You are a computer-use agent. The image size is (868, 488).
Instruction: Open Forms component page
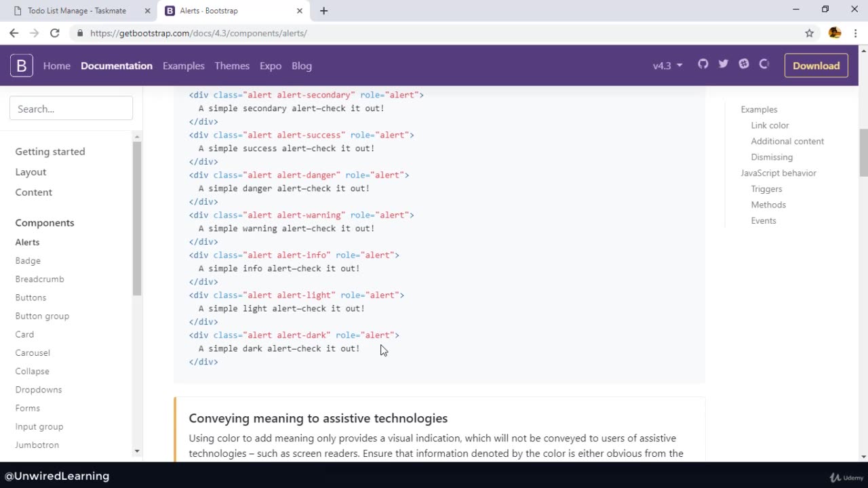[x=28, y=408]
